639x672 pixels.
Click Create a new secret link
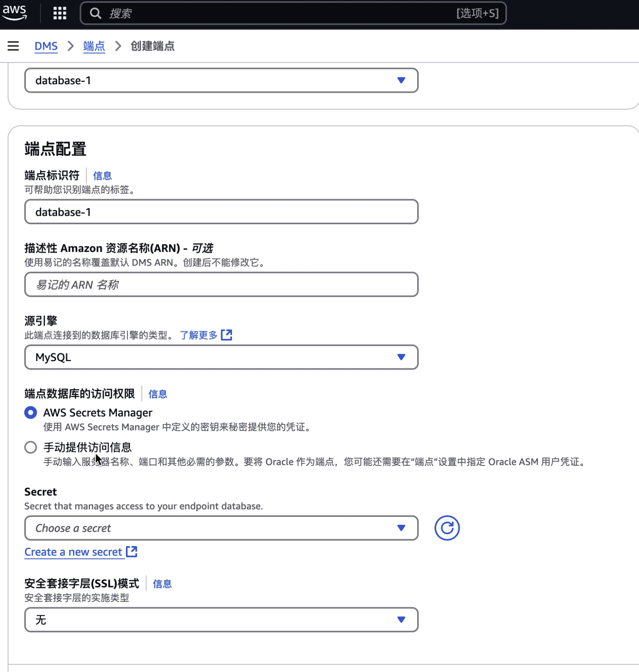(x=73, y=552)
